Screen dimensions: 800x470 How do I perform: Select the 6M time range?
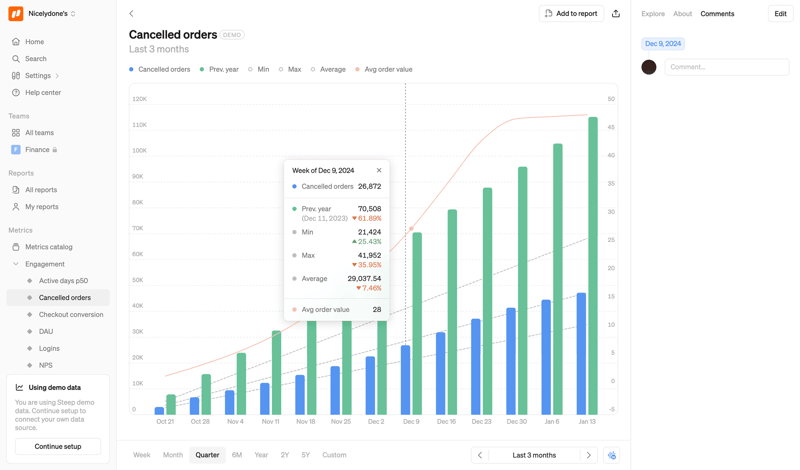click(x=237, y=455)
